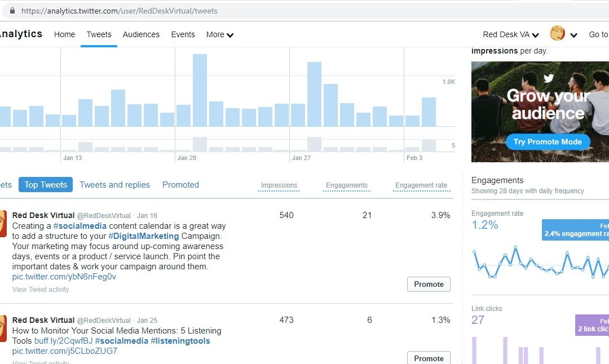Click the lock icon in address bar
The image size is (609, 364).
click(11, 11)
